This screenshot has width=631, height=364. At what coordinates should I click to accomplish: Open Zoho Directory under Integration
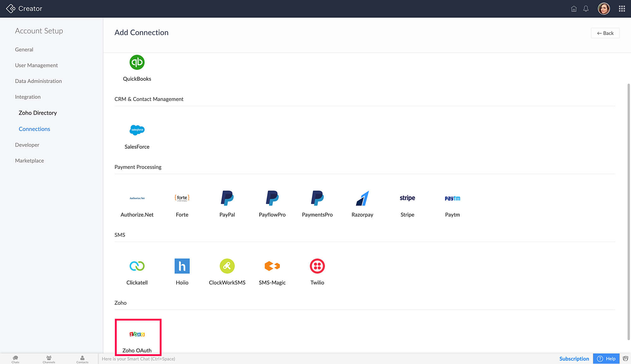38,113
